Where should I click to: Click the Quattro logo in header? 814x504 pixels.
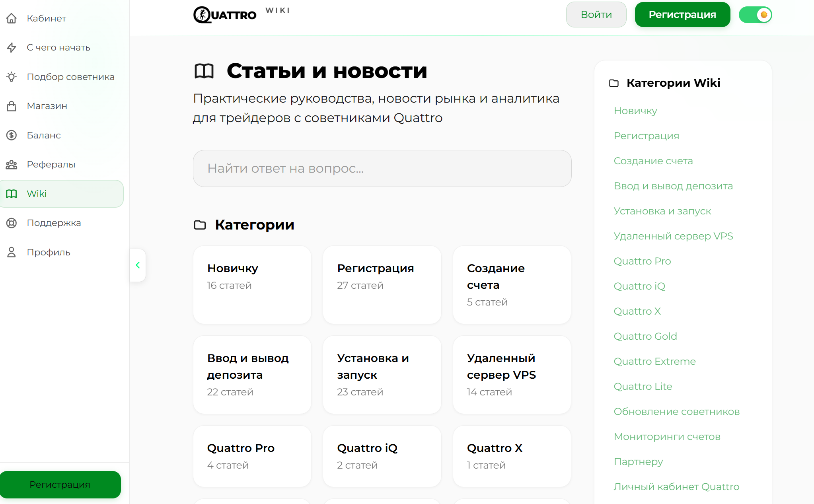(x=225, y=15)
